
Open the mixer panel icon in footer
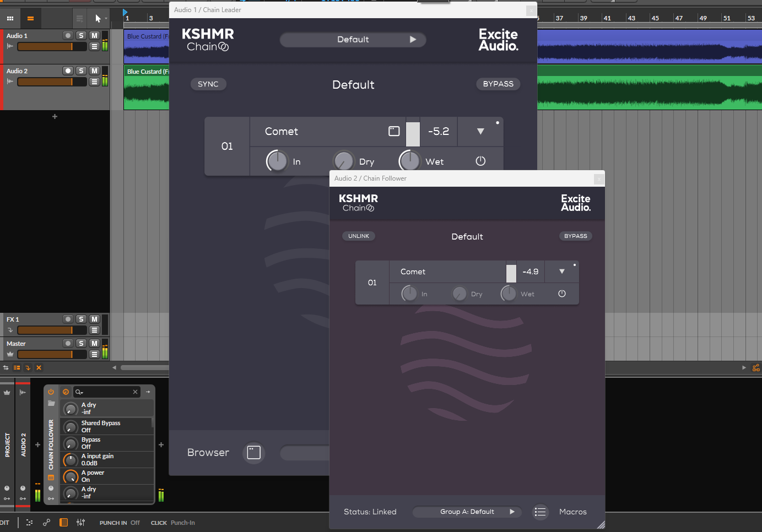coord(80,522)
